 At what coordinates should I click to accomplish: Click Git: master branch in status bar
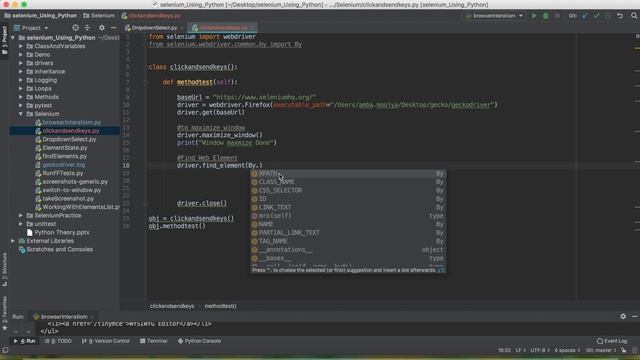601,350
